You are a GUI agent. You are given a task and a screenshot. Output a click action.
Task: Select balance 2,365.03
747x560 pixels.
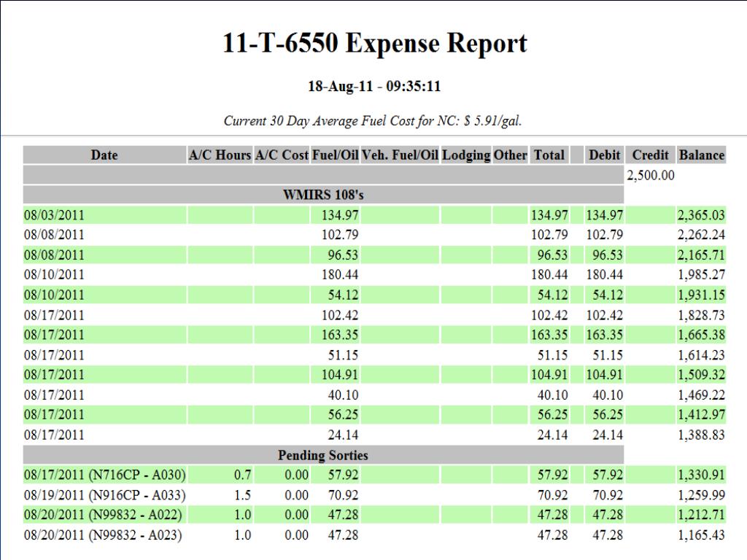tap(701, 215)
